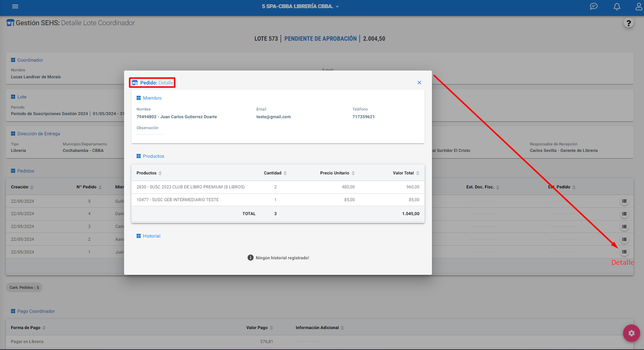Screen dimensions: 644x350
Task: Click the Miembro section heading
Action: pyautogui.click(x=149, y=98)
